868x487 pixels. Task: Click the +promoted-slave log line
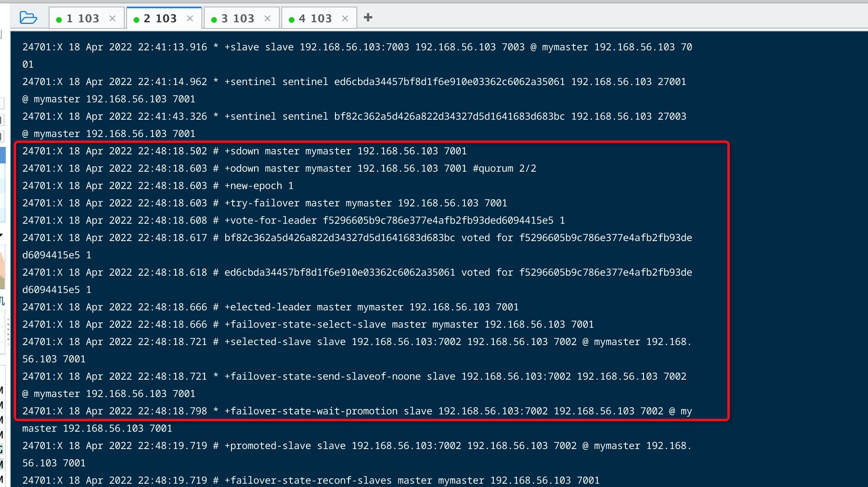pyautogui.click(x=356, y=446)
